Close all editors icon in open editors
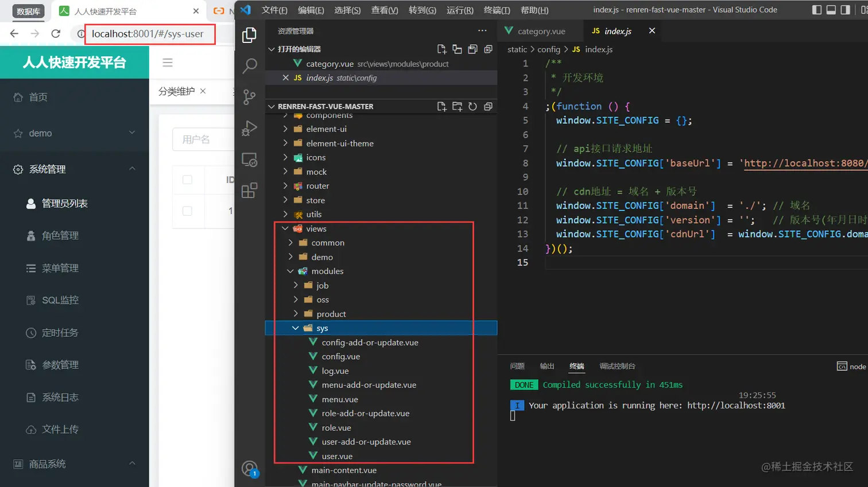 tap(488, 49)
